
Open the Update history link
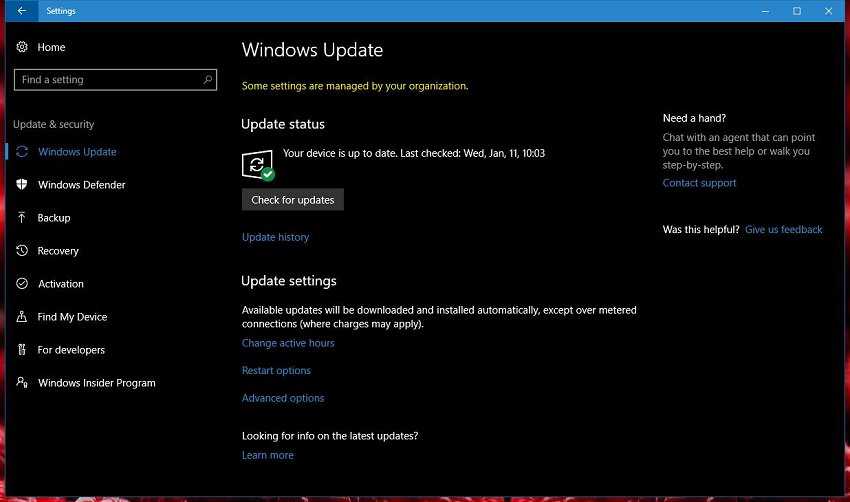coord(275,237)
